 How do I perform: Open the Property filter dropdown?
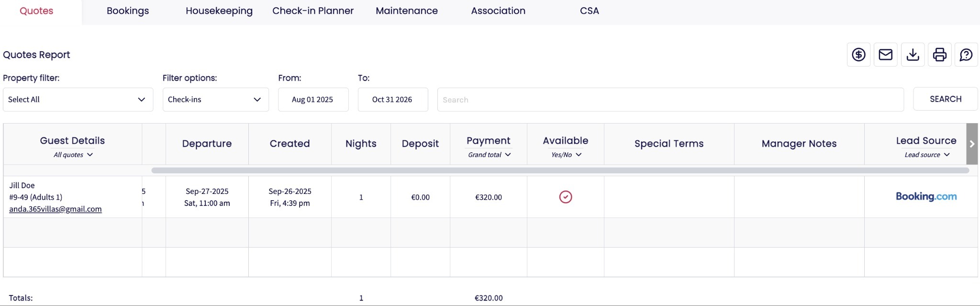point(78,100)
